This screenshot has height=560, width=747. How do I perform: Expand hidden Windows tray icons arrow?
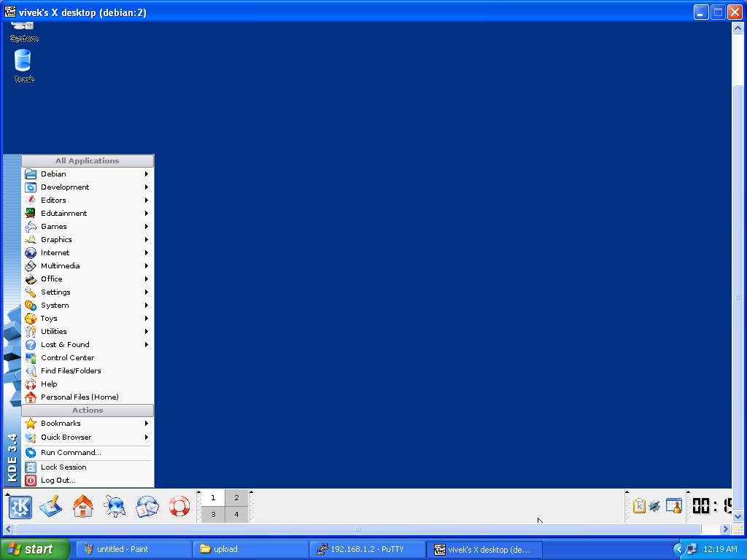(x=679, y=550)
